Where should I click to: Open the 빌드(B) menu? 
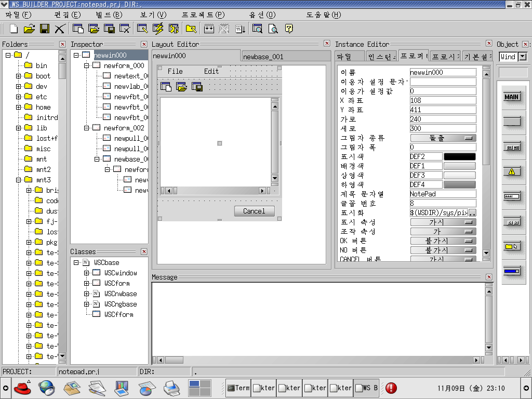point(109,15)
